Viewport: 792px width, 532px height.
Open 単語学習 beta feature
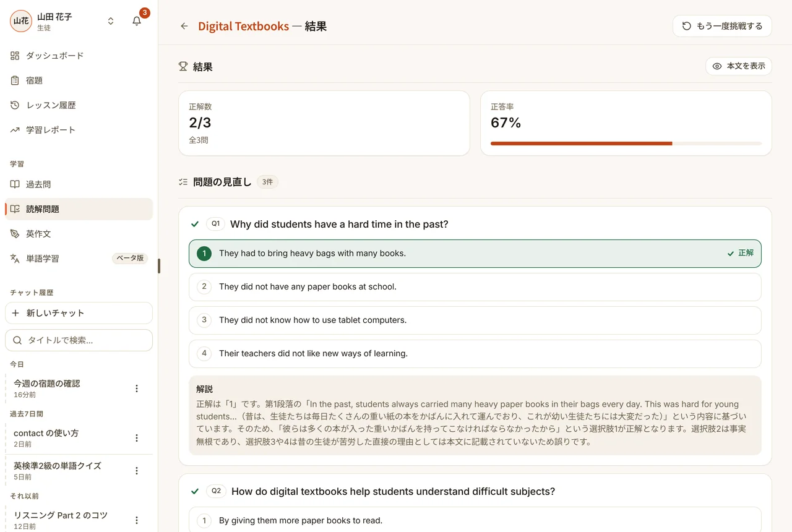pos(79,259)
